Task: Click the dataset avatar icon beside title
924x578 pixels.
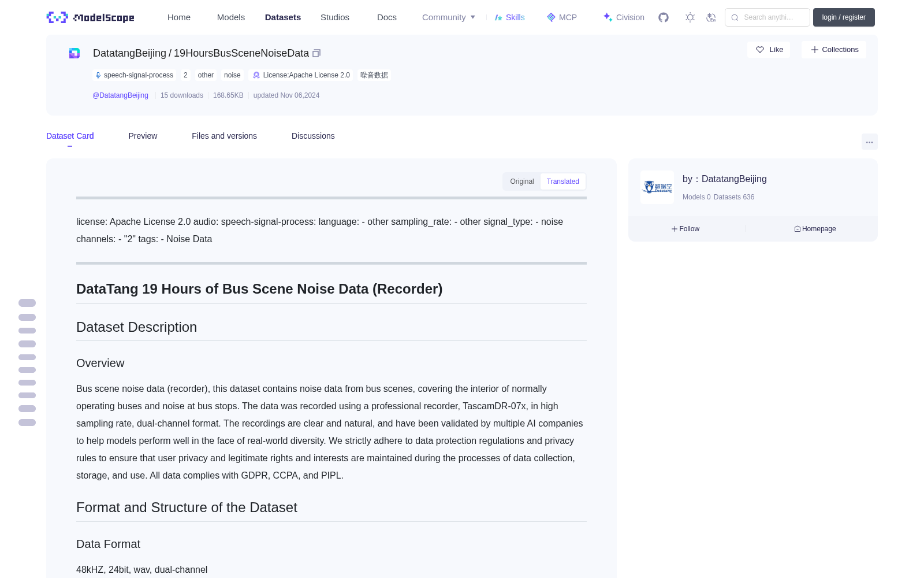Action: pos(74,53)
